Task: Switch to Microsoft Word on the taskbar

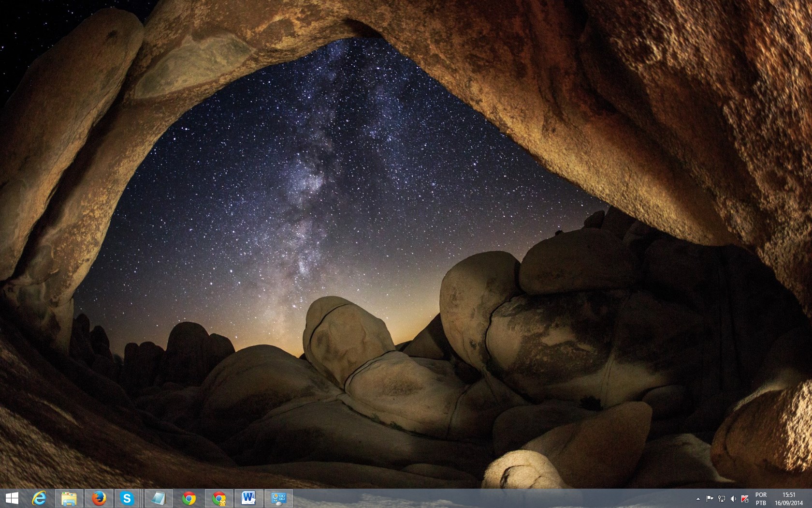Action: pyautogui.click(x=249, y=498)
